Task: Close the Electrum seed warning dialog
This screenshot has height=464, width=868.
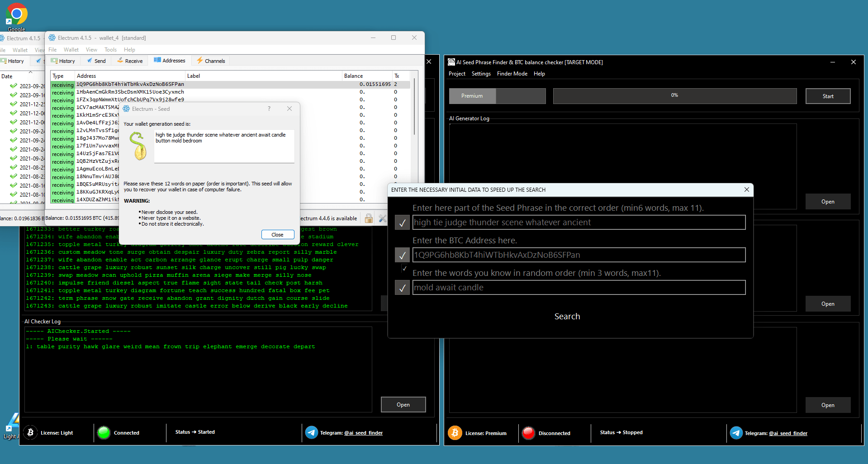Action: (277, 234)
